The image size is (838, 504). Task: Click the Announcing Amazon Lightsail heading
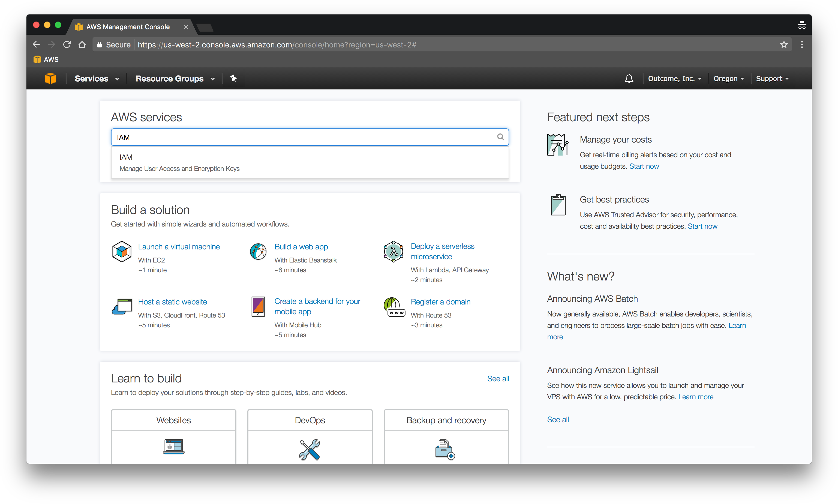(x=602, y=370)
